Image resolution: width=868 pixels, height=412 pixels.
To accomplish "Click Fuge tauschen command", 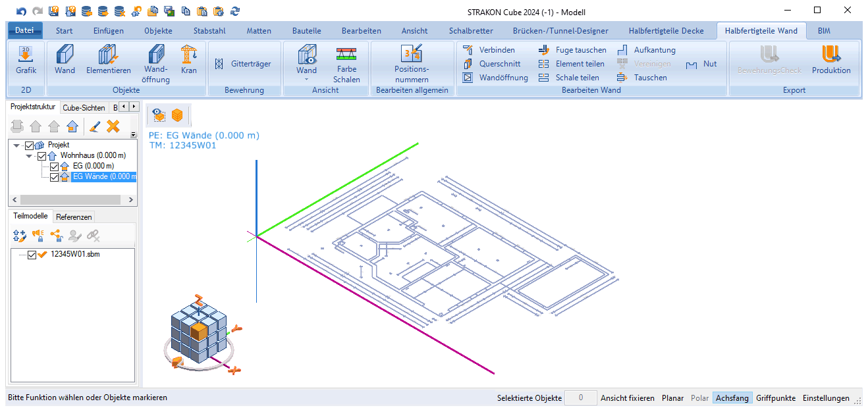I will click(x=573, y=50).
